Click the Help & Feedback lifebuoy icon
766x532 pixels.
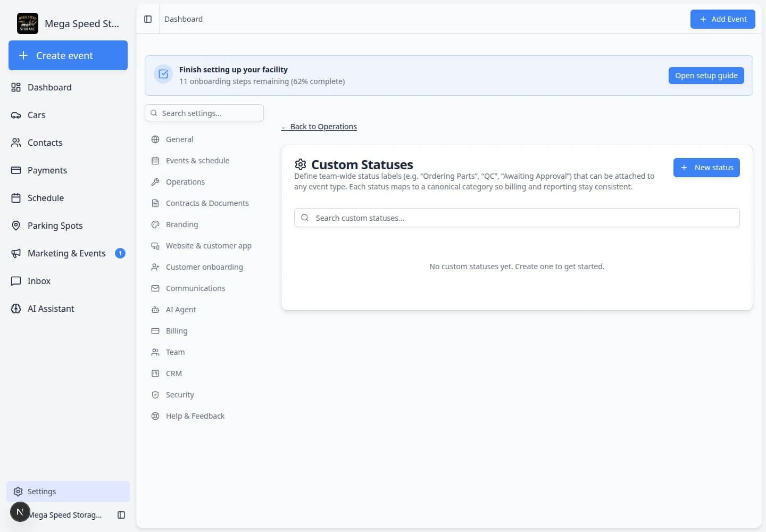[155, 416]
